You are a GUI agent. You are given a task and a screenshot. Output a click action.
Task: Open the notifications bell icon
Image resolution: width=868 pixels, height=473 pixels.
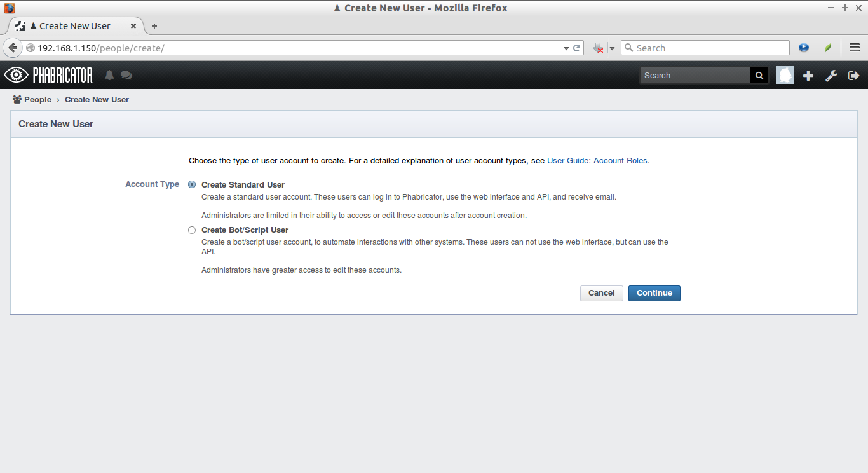(109, 75)
